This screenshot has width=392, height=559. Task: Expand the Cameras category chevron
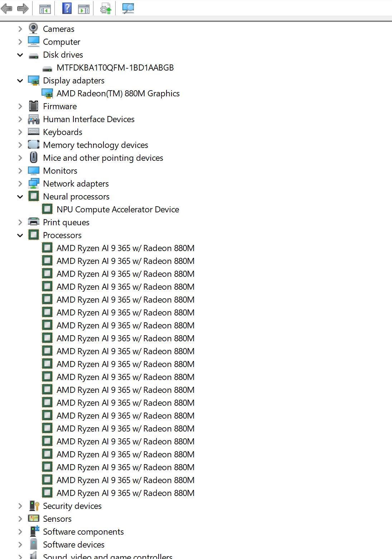[x=20, y=29]
